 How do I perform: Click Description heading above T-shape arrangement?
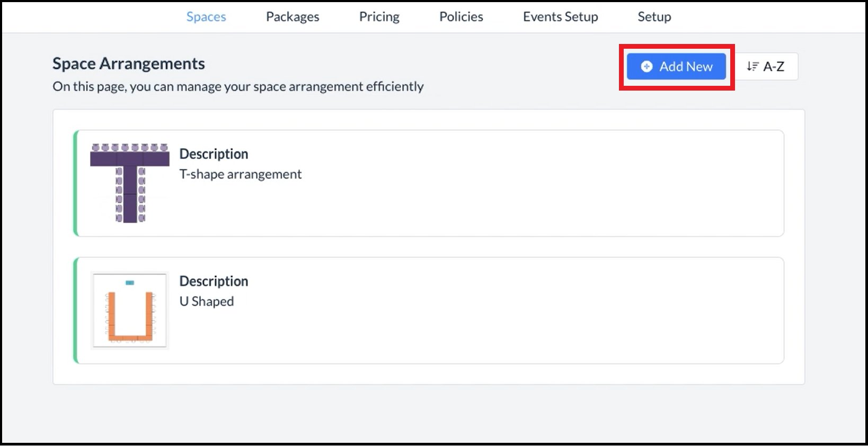point(214,154)
